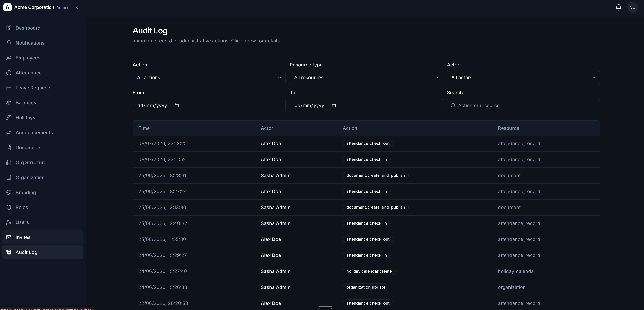
Task: Click the Announcements megaphone icon
Action: tap(9, 133)
